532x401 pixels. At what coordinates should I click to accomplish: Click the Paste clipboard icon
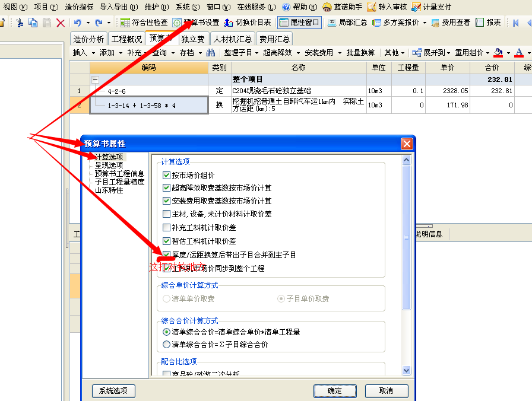(47, 23)
